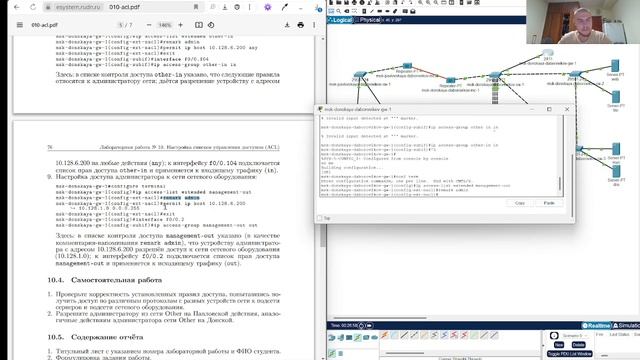Select automatic connection lightning cable
The width and height of the screenshot is (640, 360).
click(x=384, y=335)
